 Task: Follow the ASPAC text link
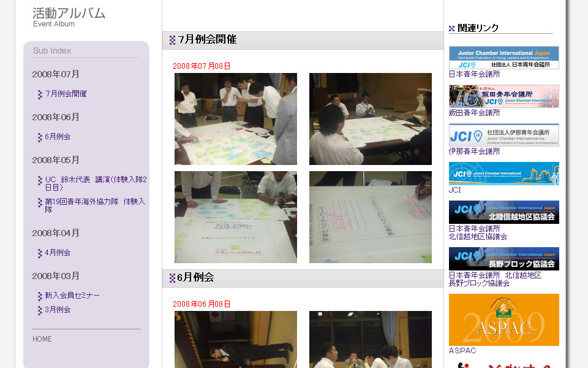tap(462, 350)
